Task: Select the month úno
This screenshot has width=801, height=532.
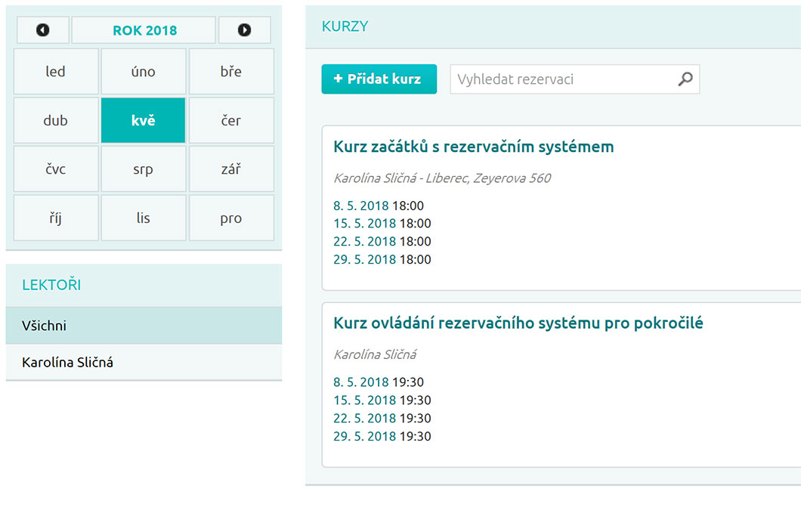Action: (143, 71)
